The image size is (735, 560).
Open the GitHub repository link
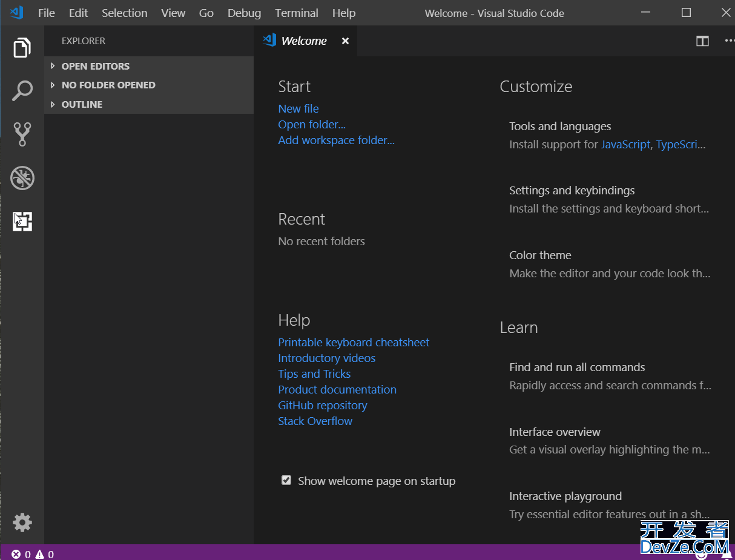click(x=323, y=405)
